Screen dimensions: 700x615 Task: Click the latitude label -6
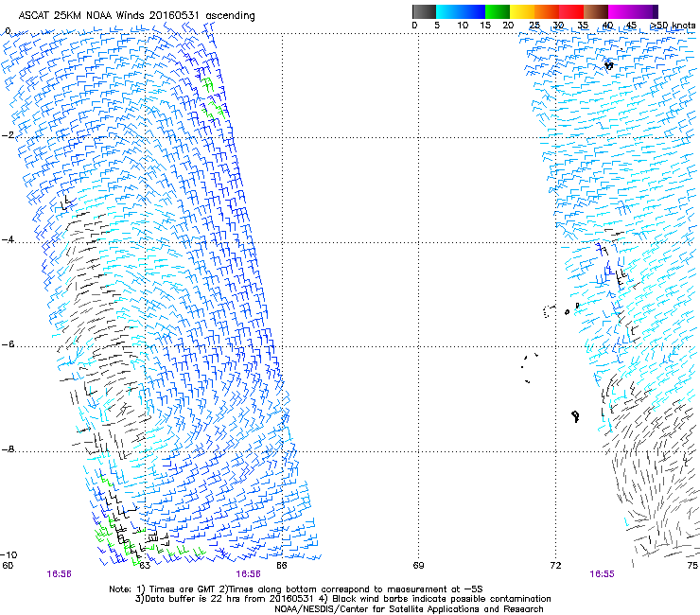8,344
